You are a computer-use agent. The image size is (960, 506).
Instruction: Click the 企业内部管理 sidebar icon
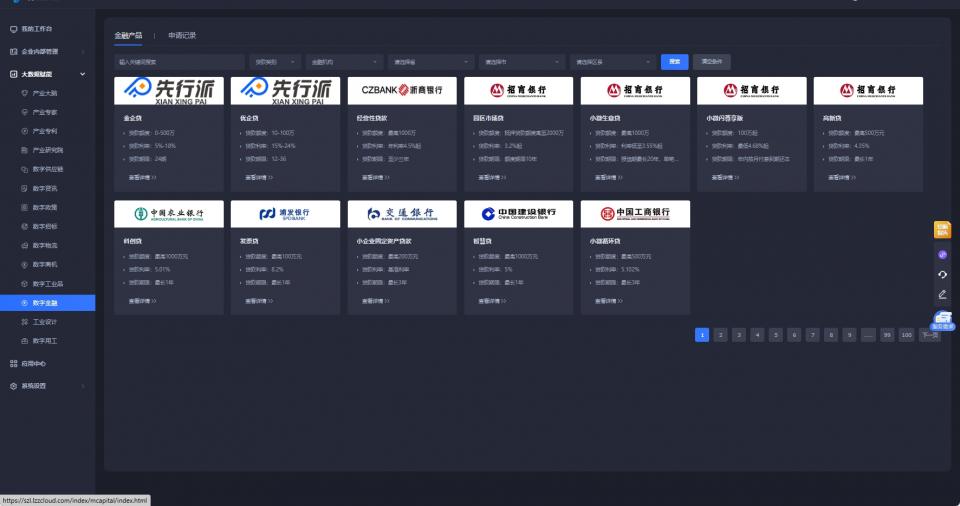pos(13,51)
